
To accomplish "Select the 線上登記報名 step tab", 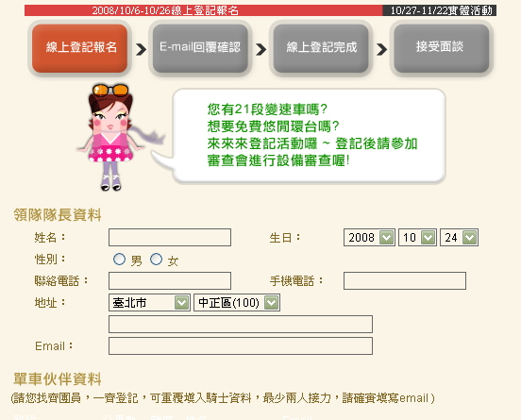I will (79, 48).
